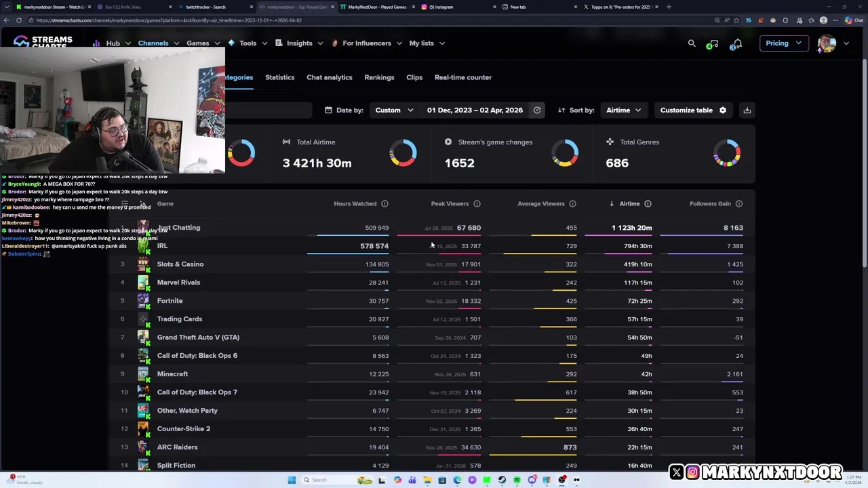868x488 pixels.
Task: Click the Followers Gain info icon
Action: pos(739,204)
